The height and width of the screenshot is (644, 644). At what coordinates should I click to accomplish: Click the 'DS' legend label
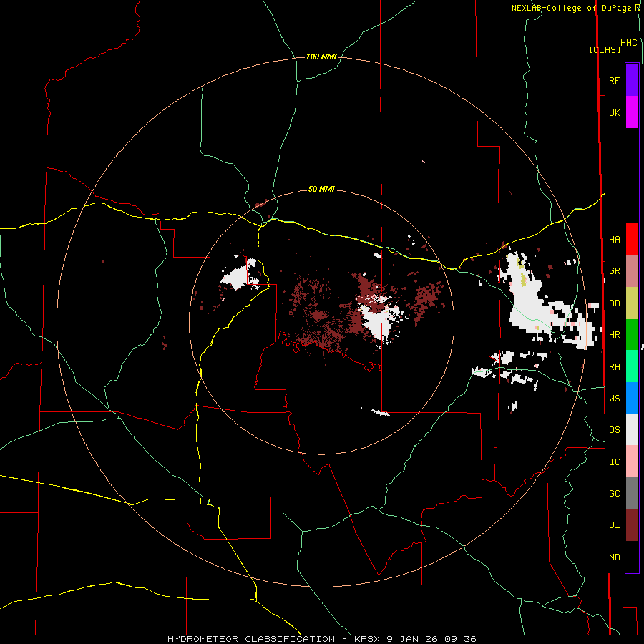coord(614,430)
